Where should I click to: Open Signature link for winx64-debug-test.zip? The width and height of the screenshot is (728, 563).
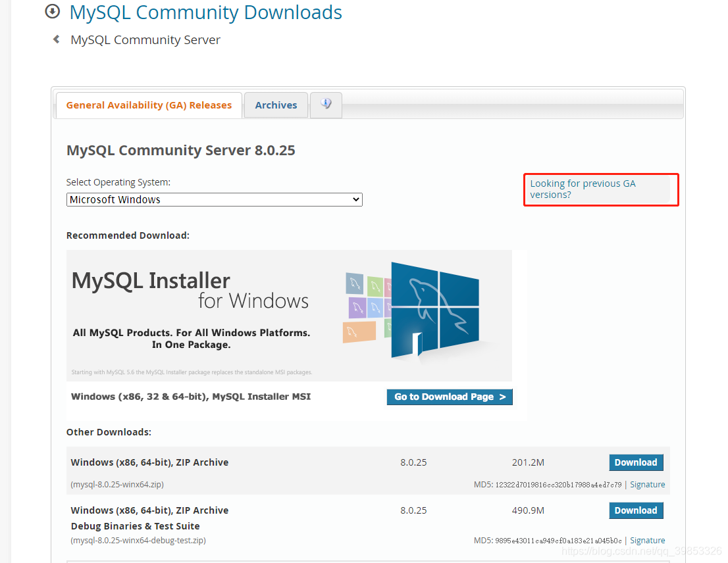(647, 540)
